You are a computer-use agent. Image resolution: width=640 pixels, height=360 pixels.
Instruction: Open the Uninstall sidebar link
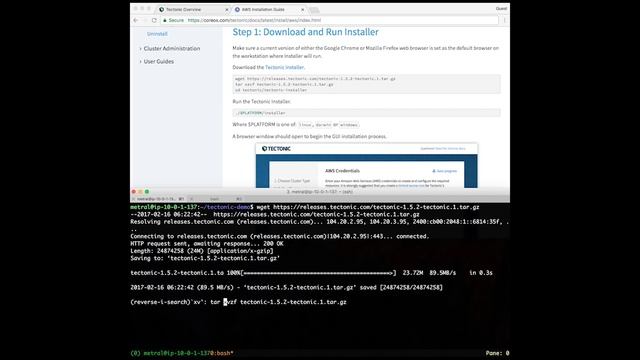pos(157,34)
